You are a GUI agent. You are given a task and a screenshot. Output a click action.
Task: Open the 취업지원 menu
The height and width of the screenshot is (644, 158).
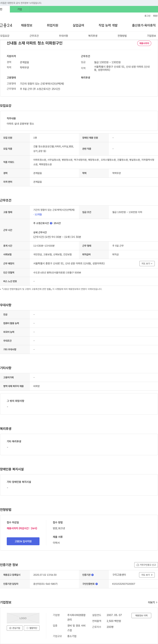pos(53,25)
